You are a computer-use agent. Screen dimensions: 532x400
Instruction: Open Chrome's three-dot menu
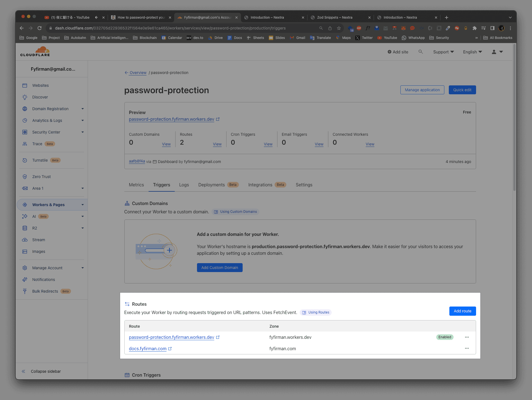(x=510, y=28)
